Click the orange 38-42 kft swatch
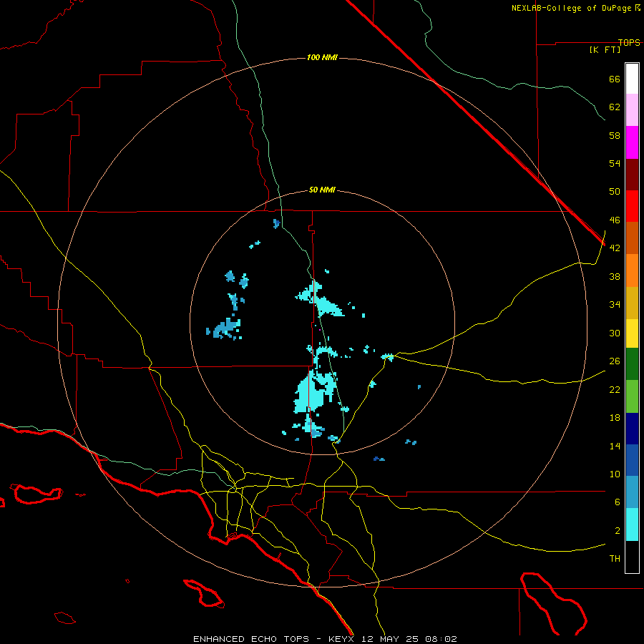This screenshot has width=644, height=644. pos(632,270)
